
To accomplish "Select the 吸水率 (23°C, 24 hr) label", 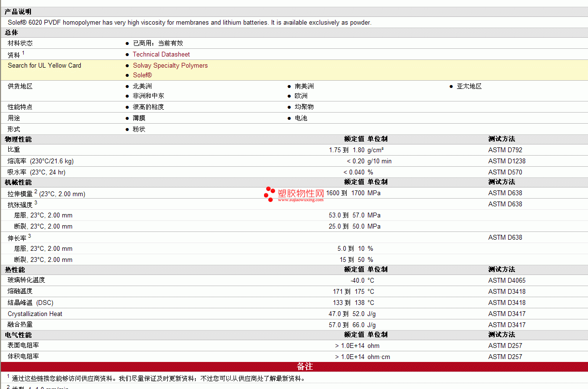I will [37, 173].
